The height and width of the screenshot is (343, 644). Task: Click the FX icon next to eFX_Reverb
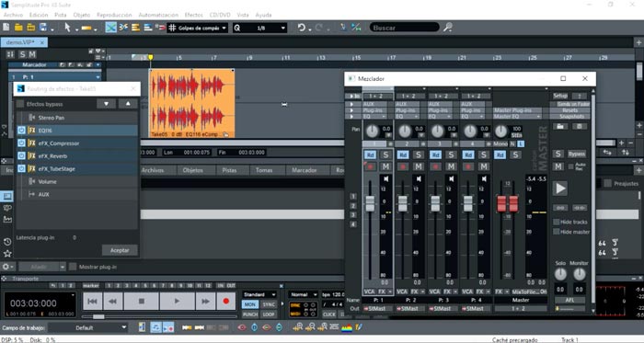tap(31, 156)
